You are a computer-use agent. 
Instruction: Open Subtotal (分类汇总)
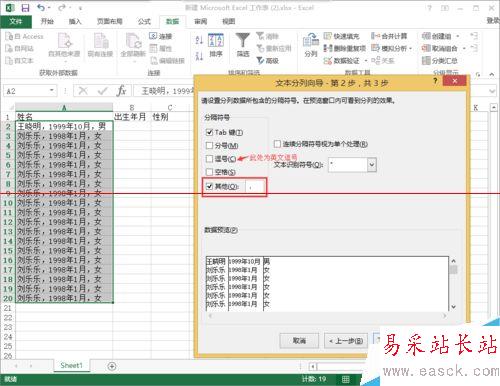(x=440, y=61)
